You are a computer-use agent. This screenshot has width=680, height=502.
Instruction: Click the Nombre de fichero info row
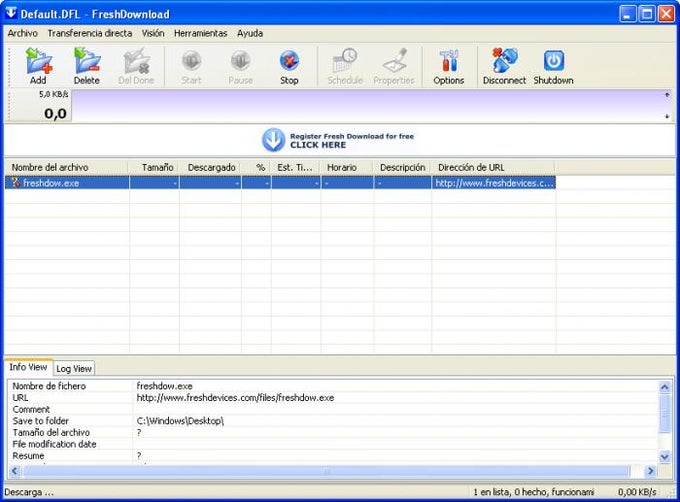[332, 386]
